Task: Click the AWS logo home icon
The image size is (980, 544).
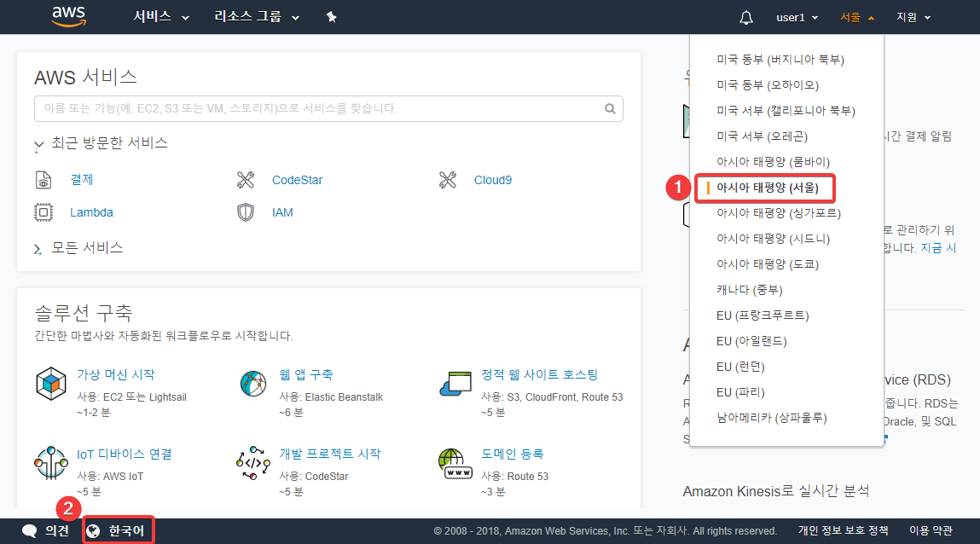Action: coord(69,17)
